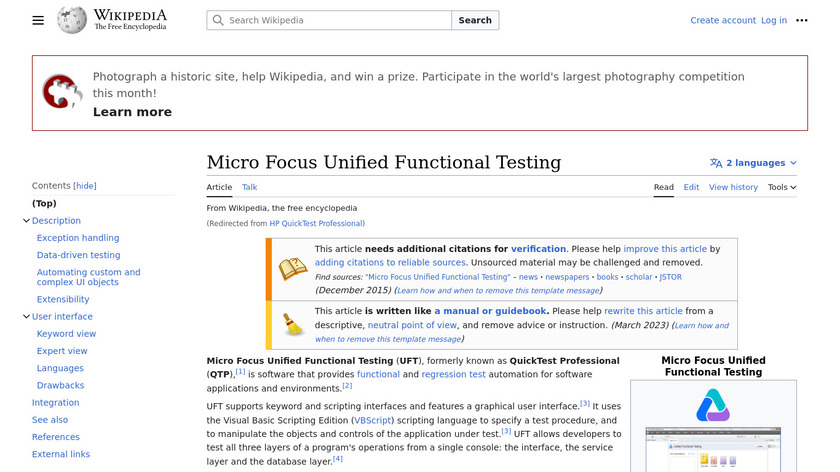Screen dimensions: 840x472
Task: Hide the Contents sidebar
Action: (x=85, y=186)
